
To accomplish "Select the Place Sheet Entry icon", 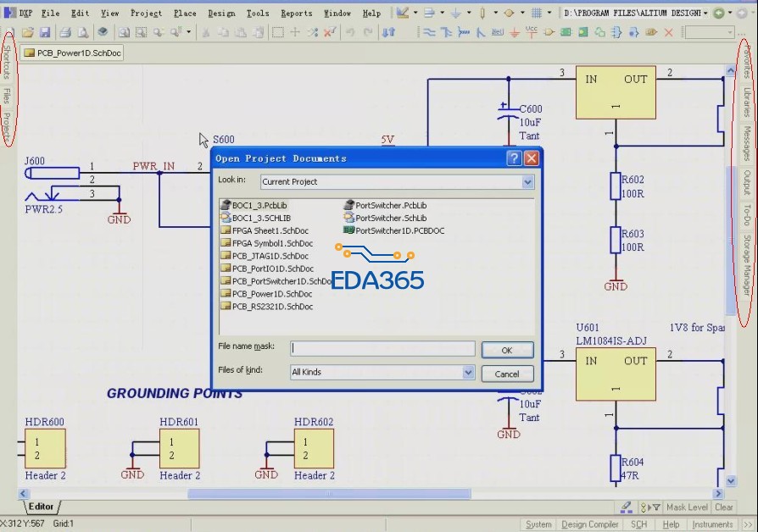I will tap(583, 32).
